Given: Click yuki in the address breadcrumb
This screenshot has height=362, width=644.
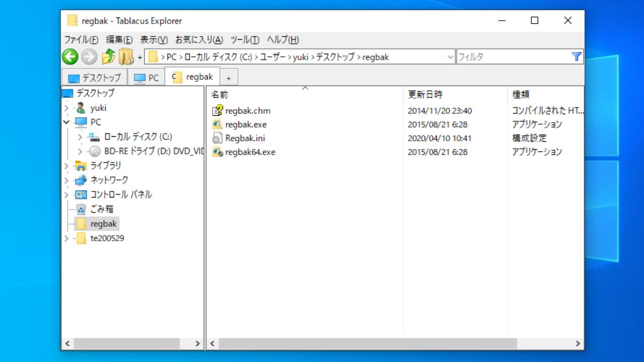Looking at the screenshot, I should 301,57.
